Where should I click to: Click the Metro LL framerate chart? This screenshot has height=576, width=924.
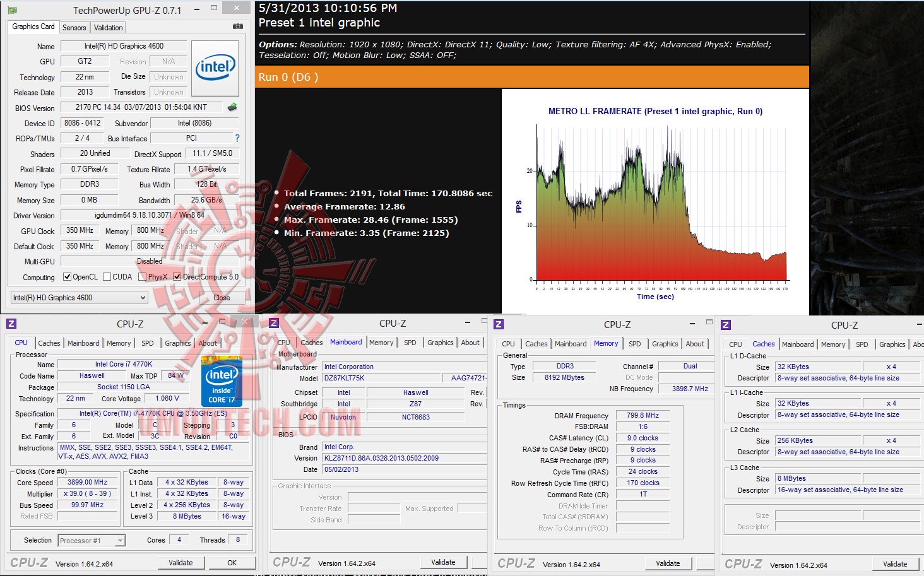(655, 201)
